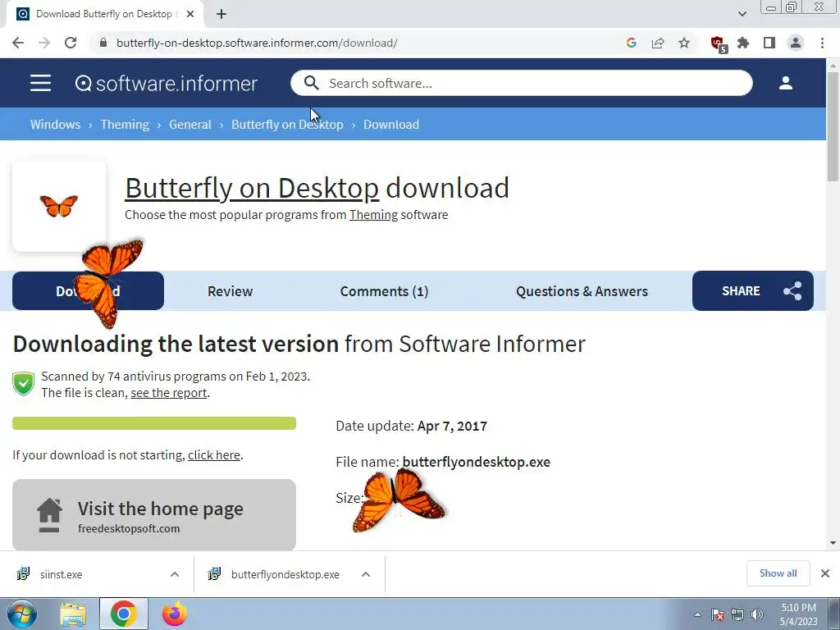Click the scrollbar down arrow
Image resolution: width=840 pixels, height=630 pixels.
click(833, 543)
